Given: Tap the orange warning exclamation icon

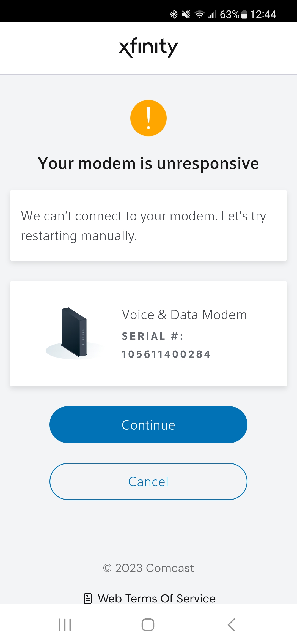Looking at the screenshot, I should pos(148,118).
